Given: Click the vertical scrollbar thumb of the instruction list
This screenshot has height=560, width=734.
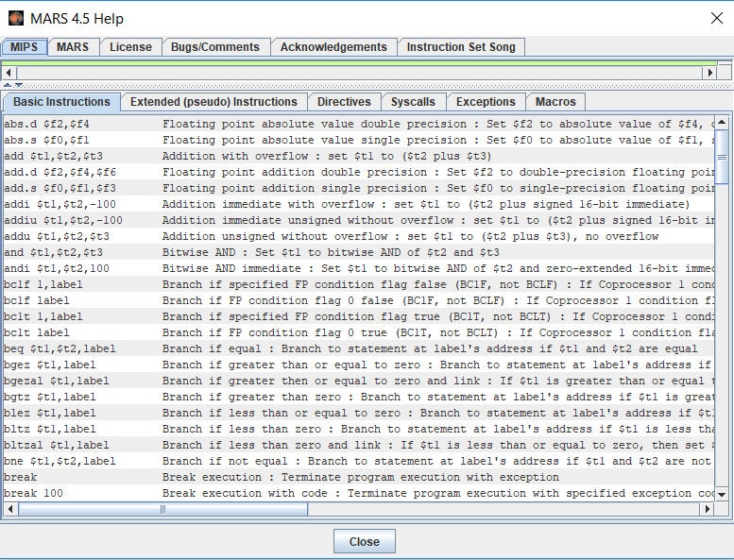Looking at the screenshot, I should [x=722, y=157].
